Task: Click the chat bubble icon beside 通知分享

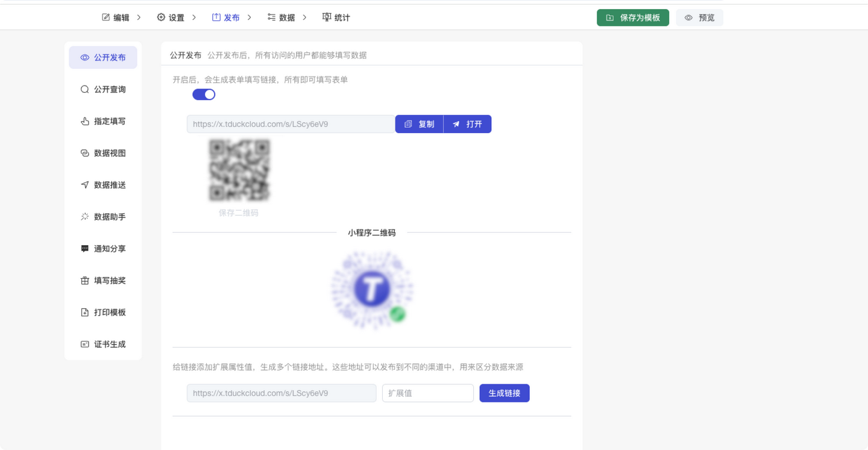Action: tap(85, 249)
